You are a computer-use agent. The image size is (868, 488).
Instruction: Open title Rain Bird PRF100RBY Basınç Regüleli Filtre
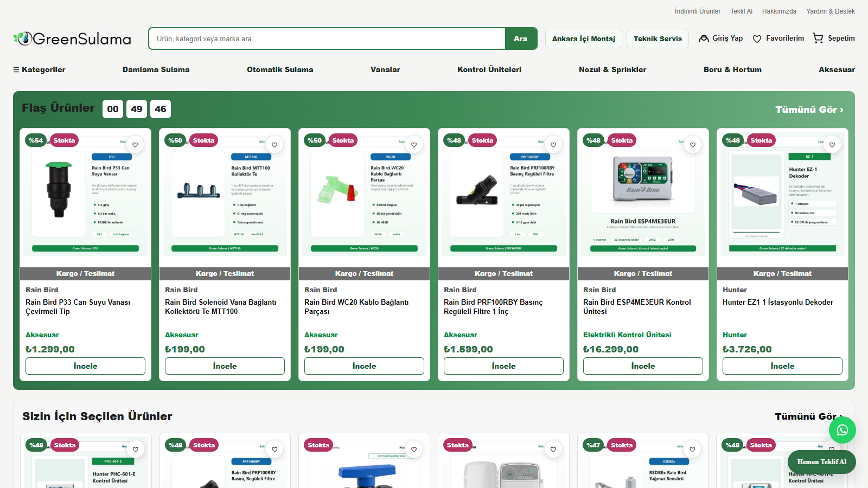493,307
